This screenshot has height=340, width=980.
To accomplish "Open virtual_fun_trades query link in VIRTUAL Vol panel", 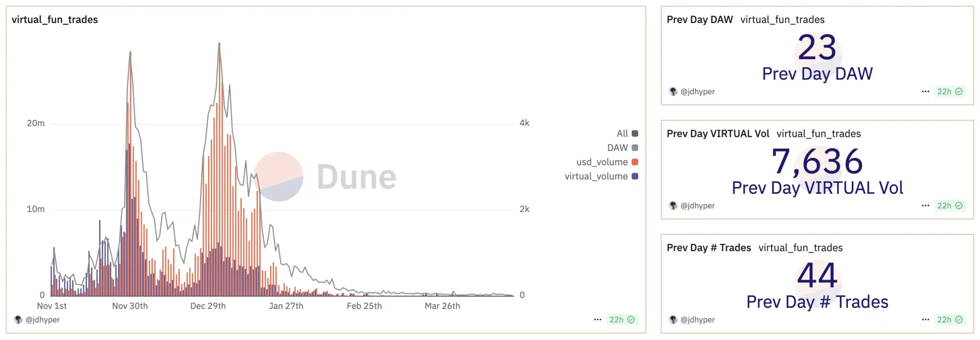I will (x=819, y=134).
